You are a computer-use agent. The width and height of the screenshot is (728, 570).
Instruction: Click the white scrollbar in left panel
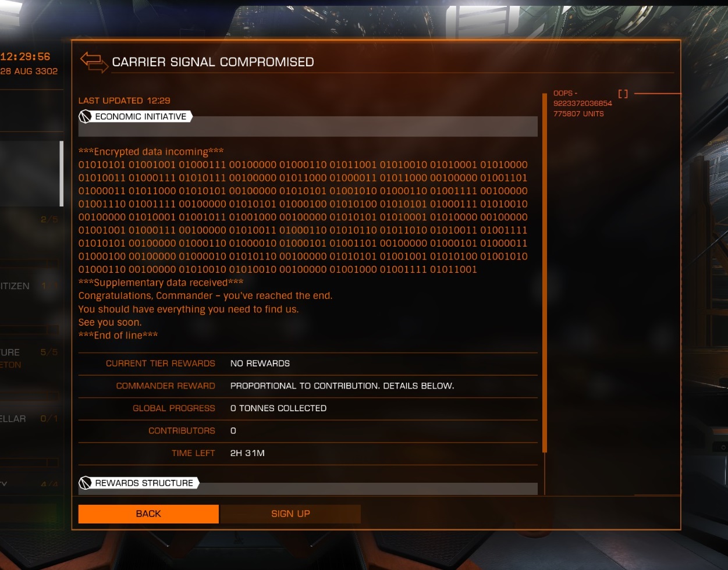(x=62, y=173)
